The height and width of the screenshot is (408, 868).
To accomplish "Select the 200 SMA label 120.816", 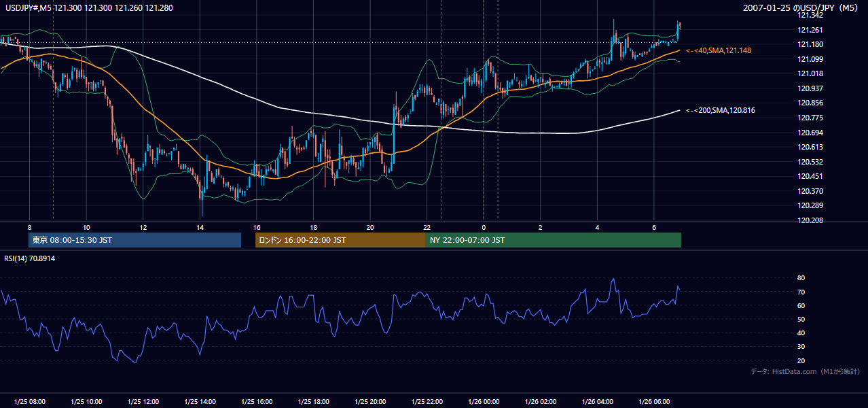I will point(721,110).
